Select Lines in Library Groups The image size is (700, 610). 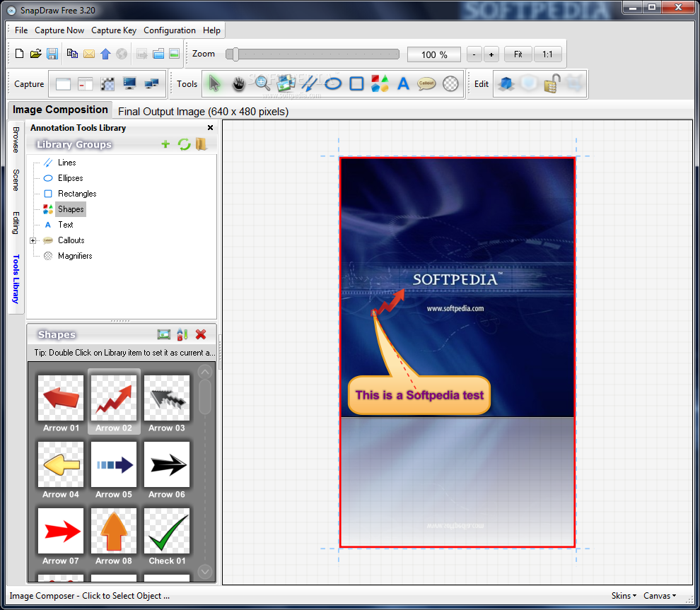(66, 163)
